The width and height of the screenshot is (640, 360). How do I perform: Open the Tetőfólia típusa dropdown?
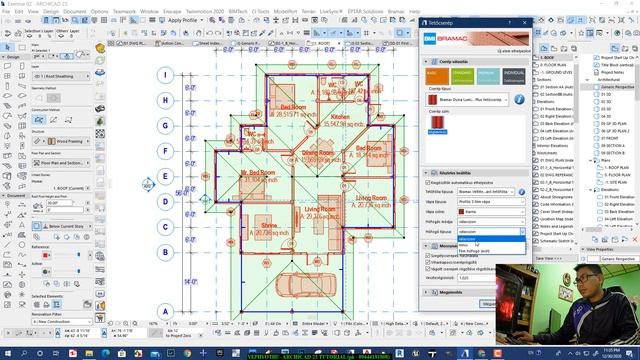(486, 192)
